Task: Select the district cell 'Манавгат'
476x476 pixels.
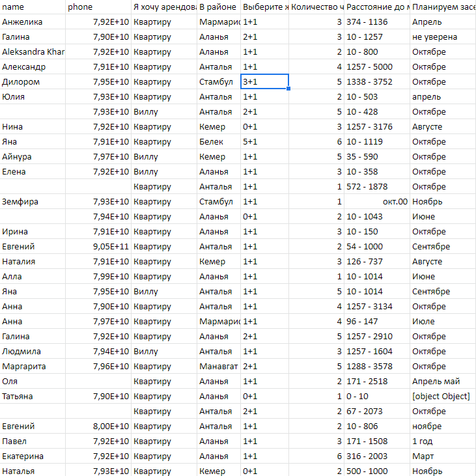Action: click(x=219, y=367)
